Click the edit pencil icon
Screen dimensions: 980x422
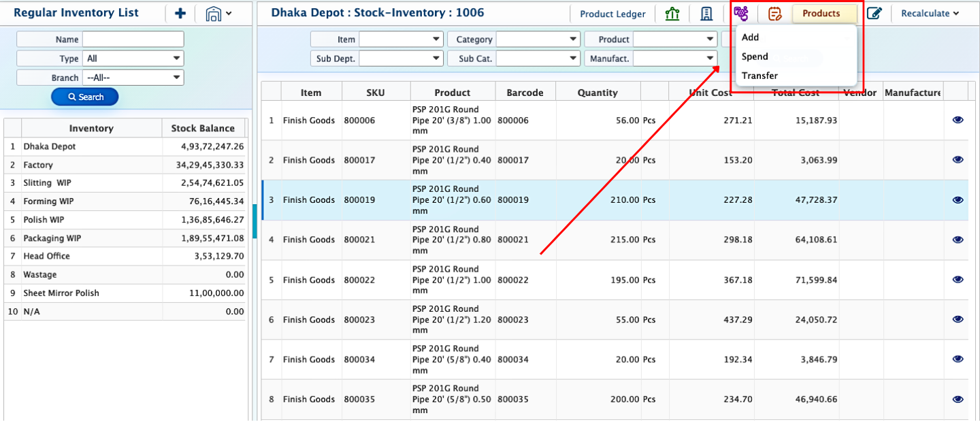pyautogui.click(x=875, y=14)
